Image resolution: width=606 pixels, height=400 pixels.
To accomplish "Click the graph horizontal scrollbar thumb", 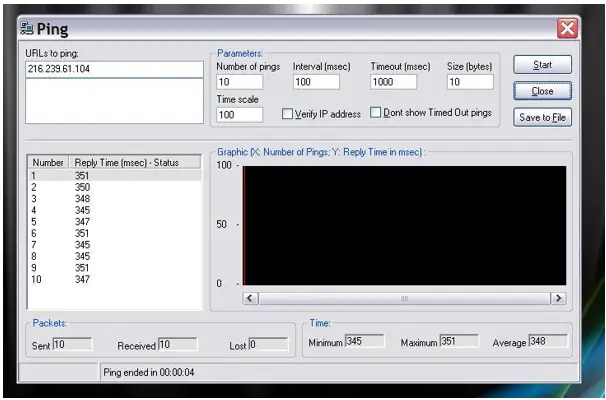I will pyautogui.click(x=404, y=298).
